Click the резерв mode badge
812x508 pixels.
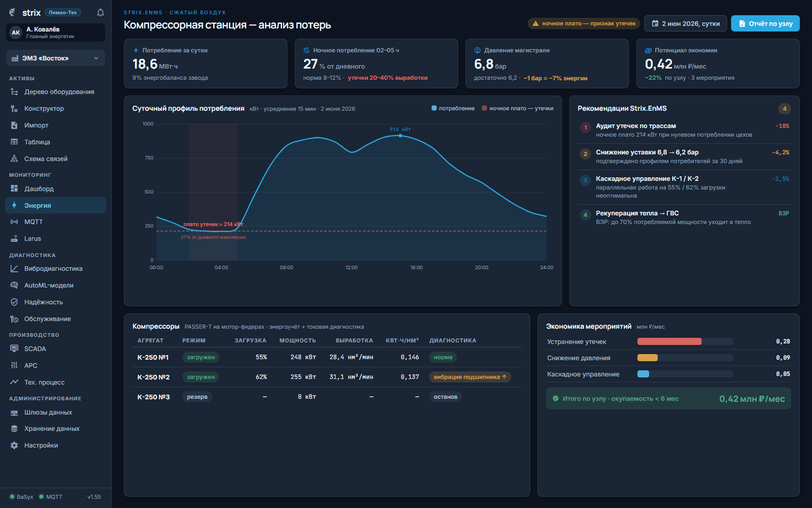[x=197, y=397]
